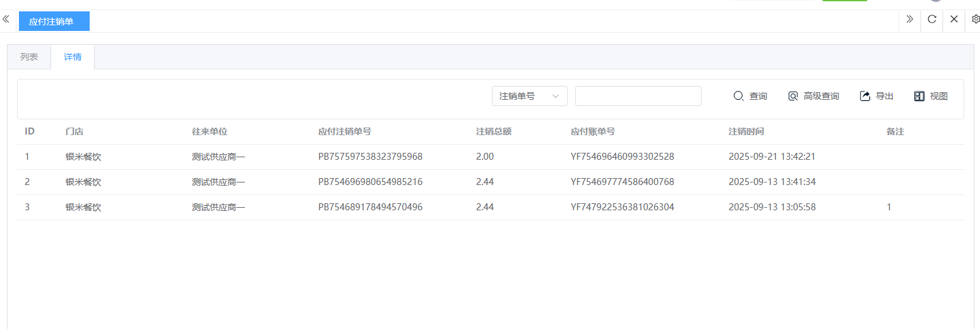This screenshot has width=980, height=329.
Task: Click the query magnifier icon
Action: 738,96
